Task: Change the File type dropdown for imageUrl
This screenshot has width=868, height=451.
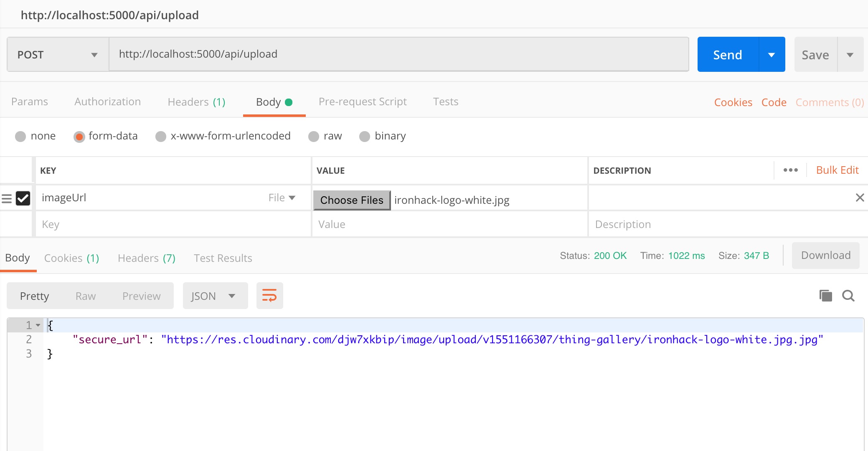Action: (x=282, y=198)
